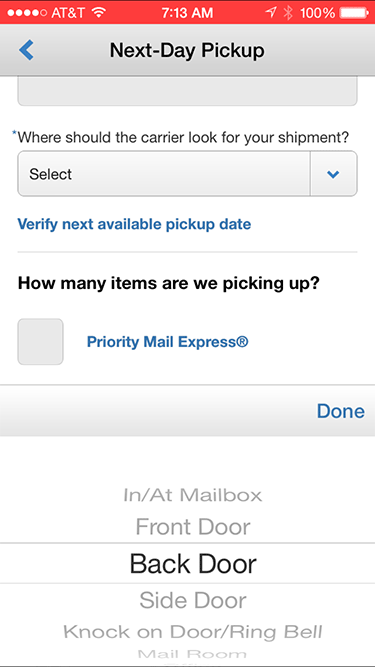The width and height of the screenshot is (375, 667).
Task: Tap the Priority Mail Express quantity box
Action: pyautogui.click(x=40, y=342)
